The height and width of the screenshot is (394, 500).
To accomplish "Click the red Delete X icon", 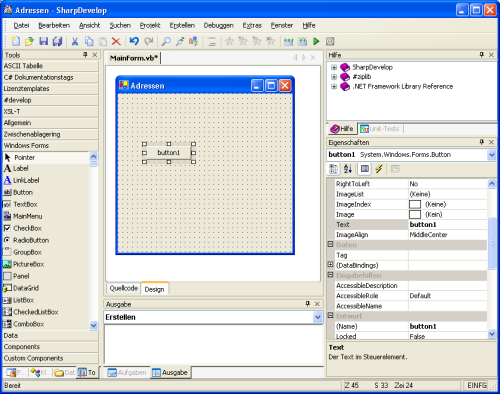I will pos(116,41).
